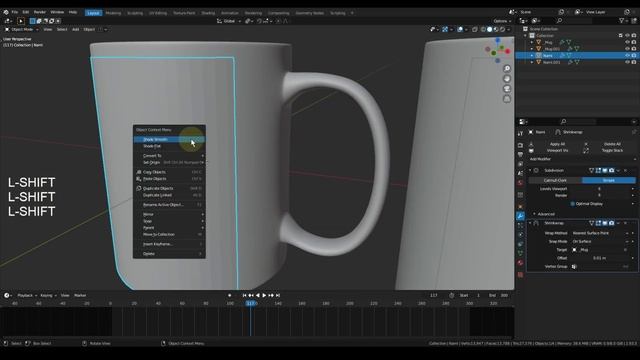The image size is (640, 360).
Task: Click the Shrinkwrap Offset value field
Action: [600, 258]
